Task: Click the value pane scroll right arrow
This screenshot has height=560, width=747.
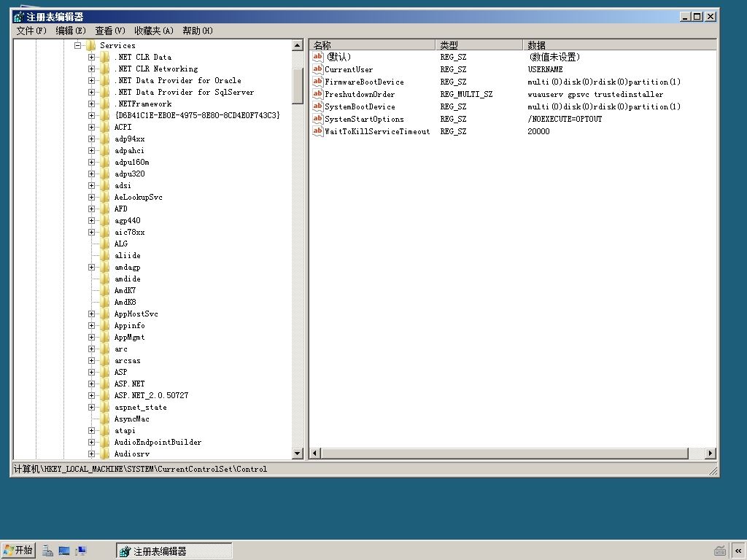Action: coord(711,454)
